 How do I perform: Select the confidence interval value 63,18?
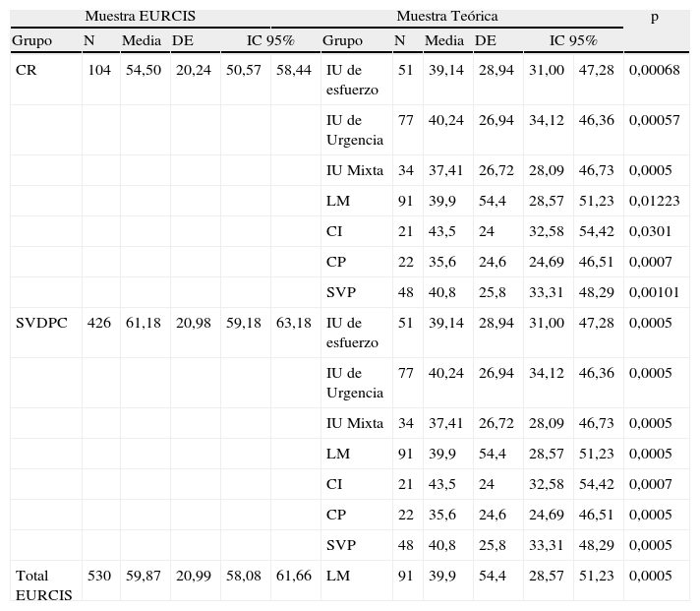tap(294, 323)
